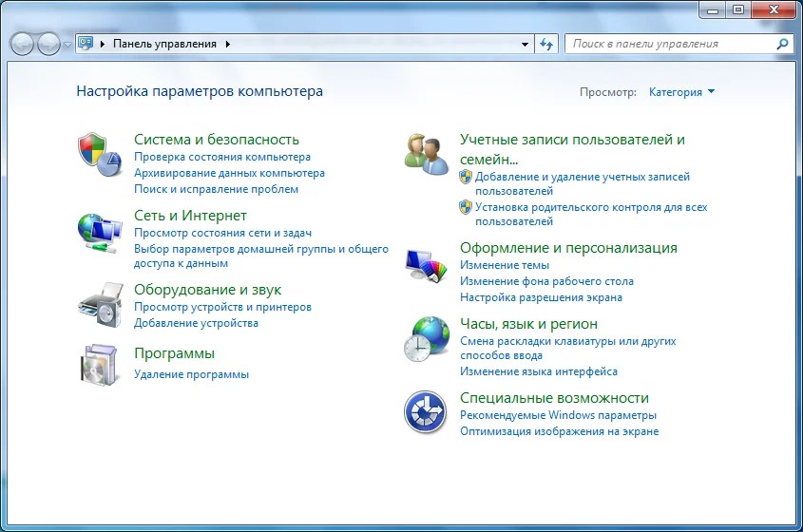This screenshot has height=532, width=803.
Task: Open Учетные записи пользователей category
Action: coord(572,149)
